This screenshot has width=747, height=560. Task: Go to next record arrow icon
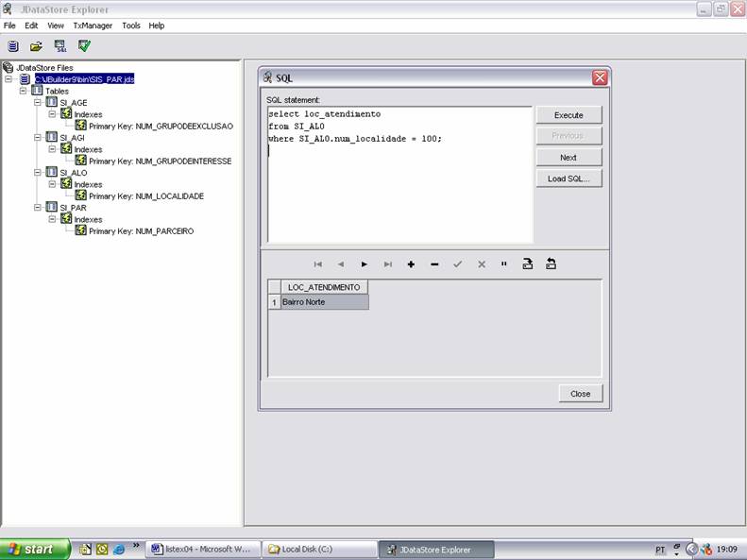[x=364, y=264]
